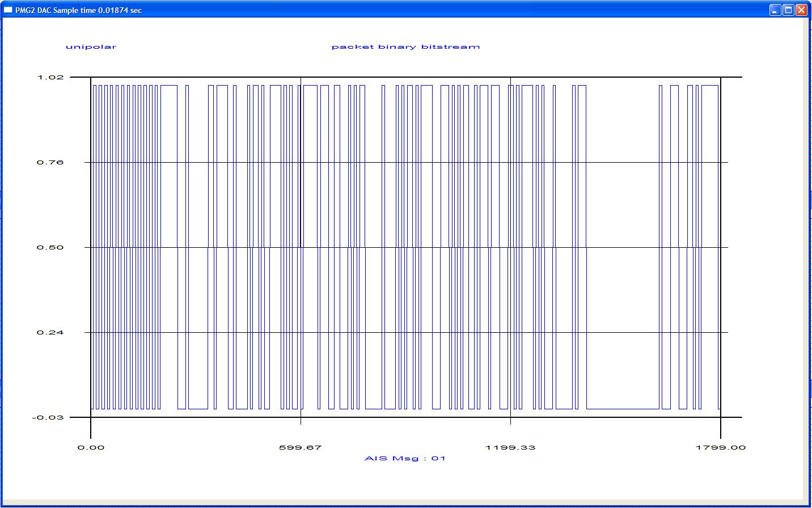The image size is (812, 508).
Task: Click the application icon in the title bar
Action: [x=8, y=10]
